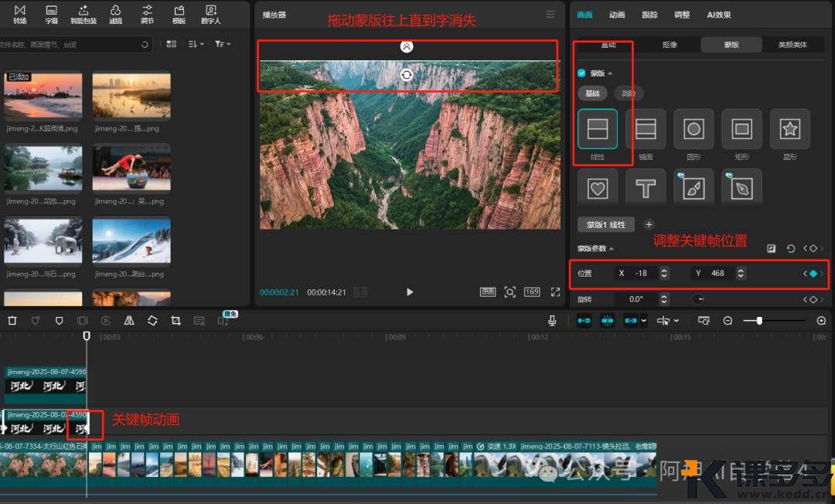Select the heart-shaped mask
The width and height of the screenshot is (835, 504).
click(598, 187)
